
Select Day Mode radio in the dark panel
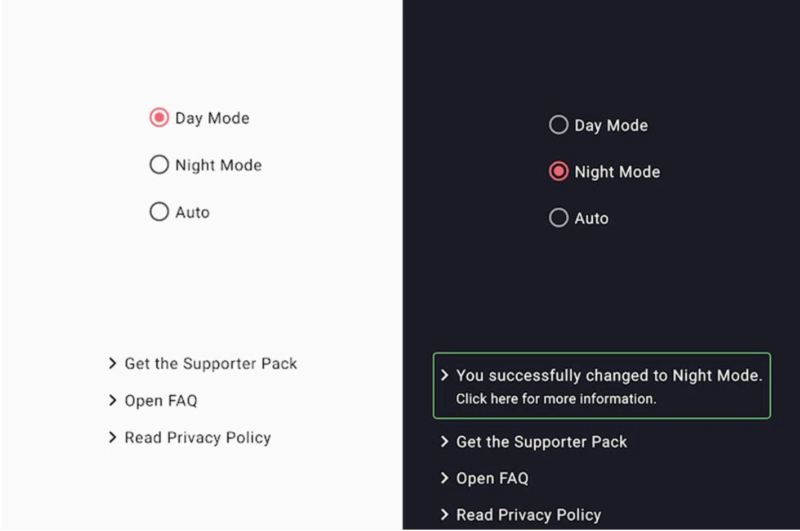pyautogui.click(x=558, y=125)
